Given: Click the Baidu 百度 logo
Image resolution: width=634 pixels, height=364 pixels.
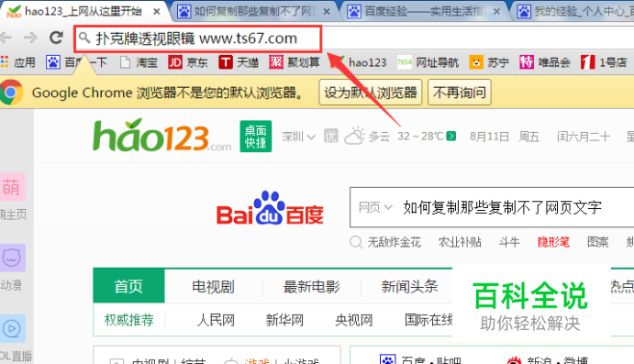Looking at the screenshot, I should tap(270, 208).
